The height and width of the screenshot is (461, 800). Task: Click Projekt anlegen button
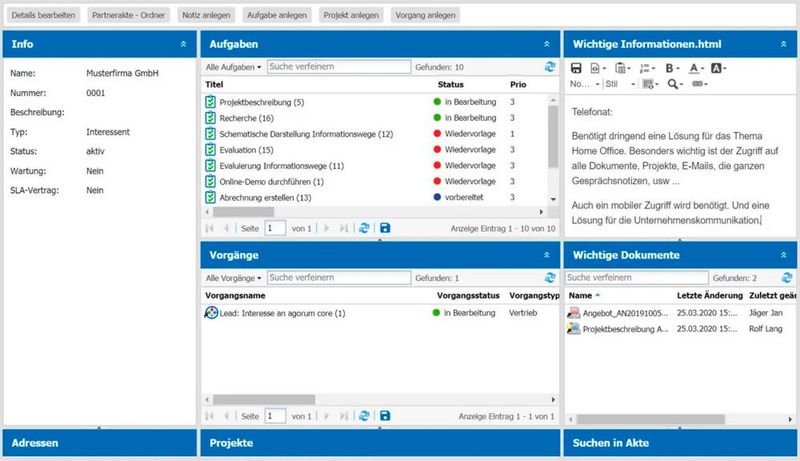pyautogui.click(x=351, y=15)
